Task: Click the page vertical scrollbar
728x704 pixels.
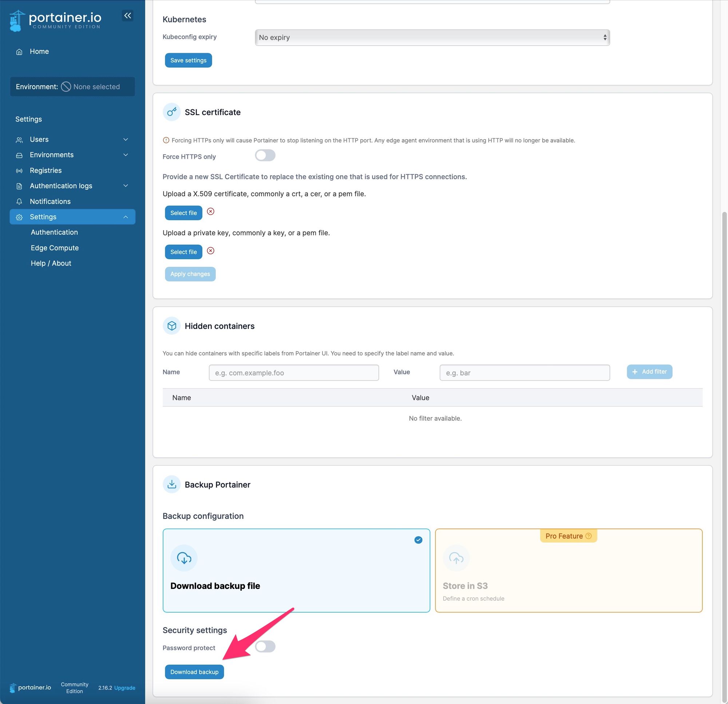Action: (724, 457)
